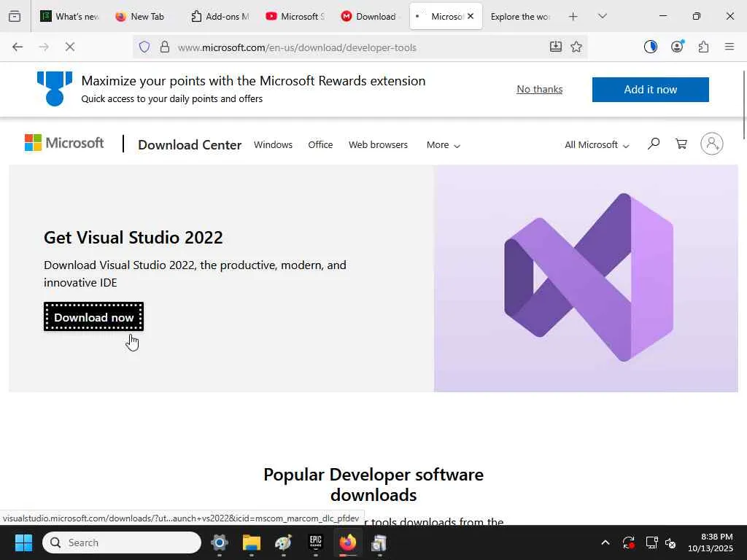Select the Windows menu item
Image resolution: width=747 pixels, height=560 pixels.
click(x=273, y=145)
